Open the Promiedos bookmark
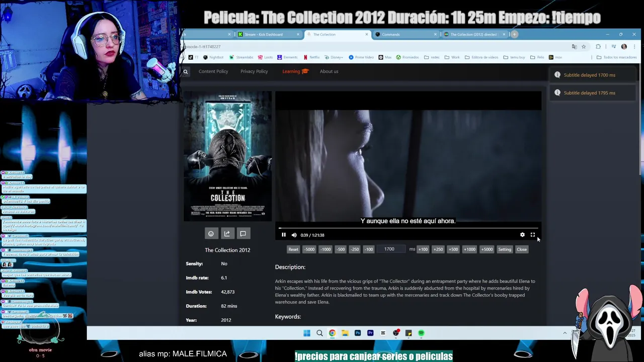 408,57
